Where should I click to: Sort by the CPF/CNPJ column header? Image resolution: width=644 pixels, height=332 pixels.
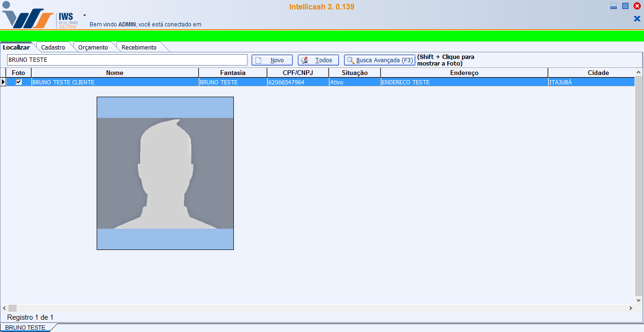coord(298,73)
